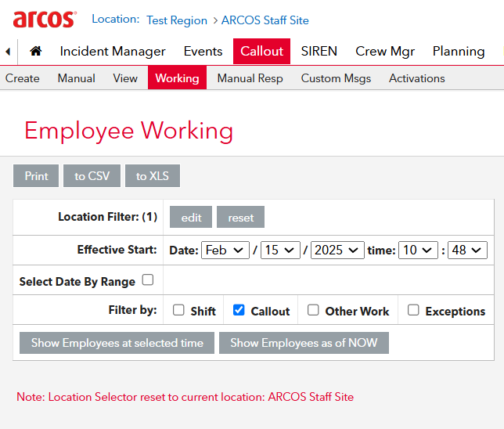This screenshot has width=504, height=429.
Task: Check the Exceptions filter checkbox
Action: tap(413, 310)
